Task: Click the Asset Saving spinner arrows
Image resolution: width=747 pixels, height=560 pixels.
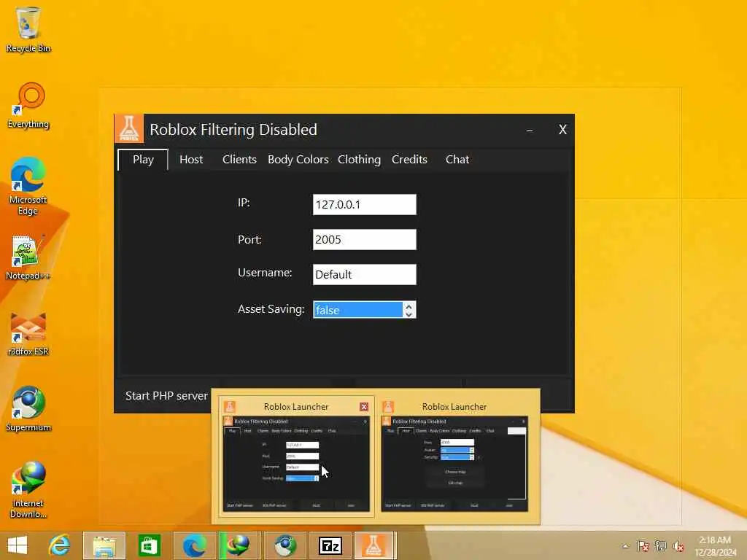Action: pos(409,309)
